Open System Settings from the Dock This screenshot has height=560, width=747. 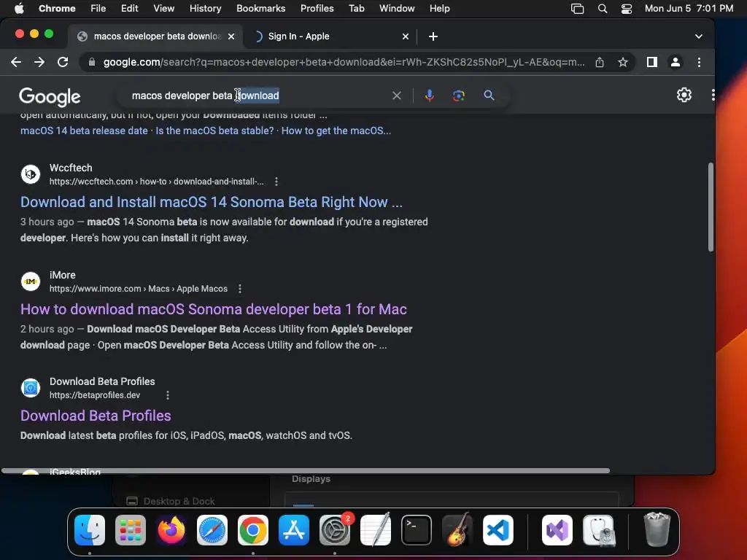point(335,530)
